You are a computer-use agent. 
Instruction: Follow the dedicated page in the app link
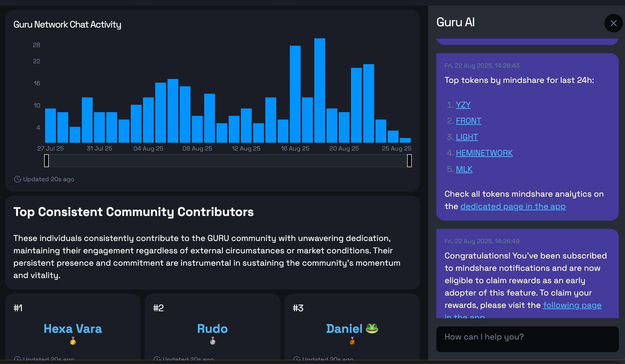tap(513, 206)
